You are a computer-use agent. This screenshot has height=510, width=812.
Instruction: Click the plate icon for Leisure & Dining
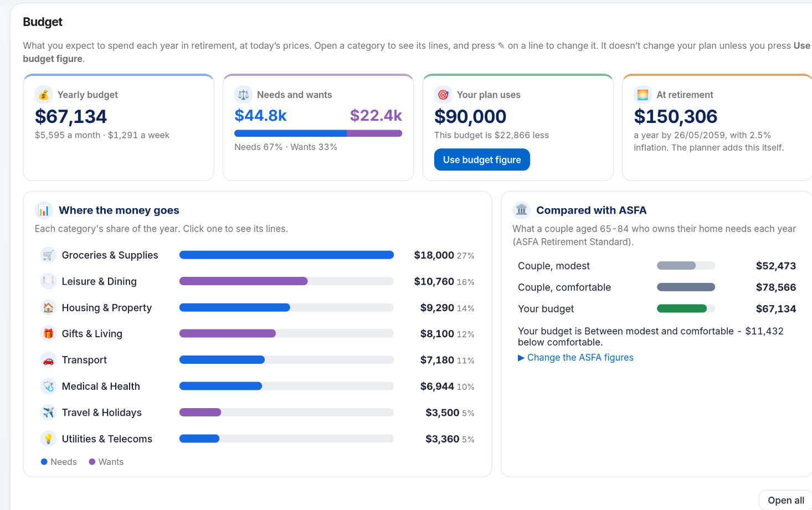point(49,281)
